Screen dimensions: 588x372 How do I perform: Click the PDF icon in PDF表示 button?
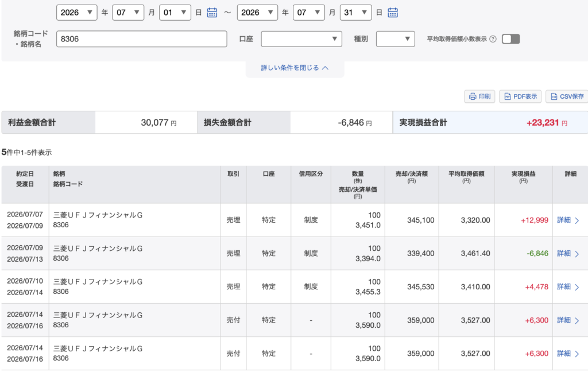508,96
